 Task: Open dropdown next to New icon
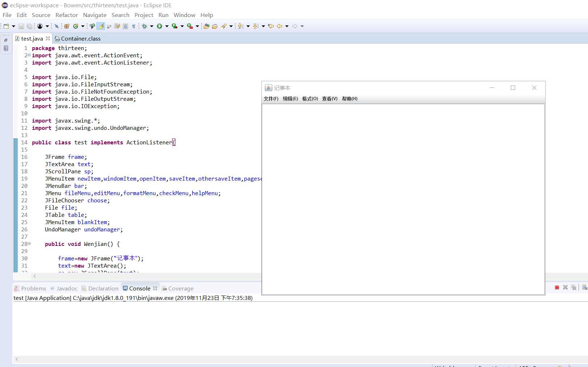[x=13, y=26]
